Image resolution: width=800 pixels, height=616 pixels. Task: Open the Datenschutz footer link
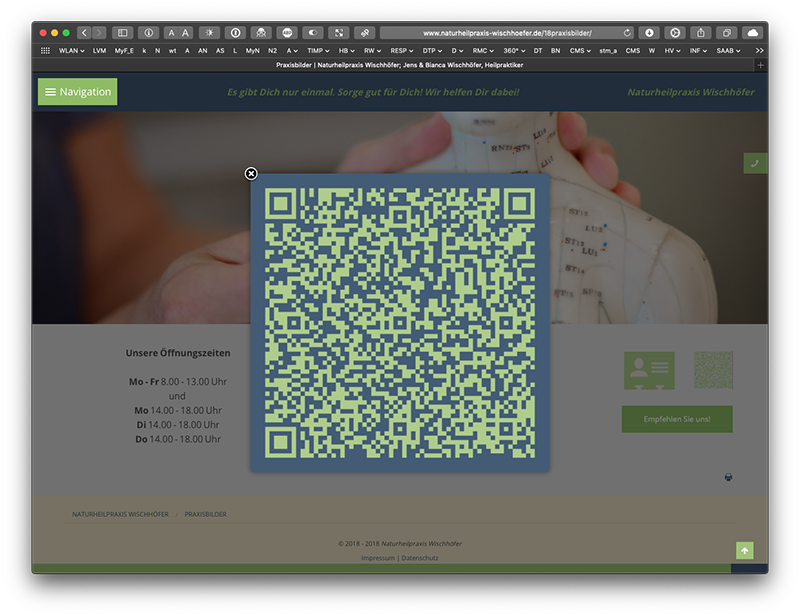click(x=420, y=557)
